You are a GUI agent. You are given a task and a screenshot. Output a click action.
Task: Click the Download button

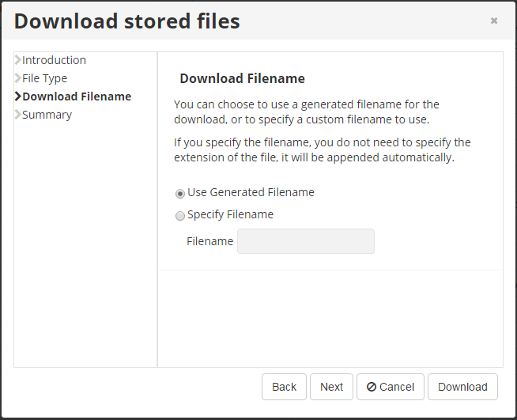coord(462,387)
